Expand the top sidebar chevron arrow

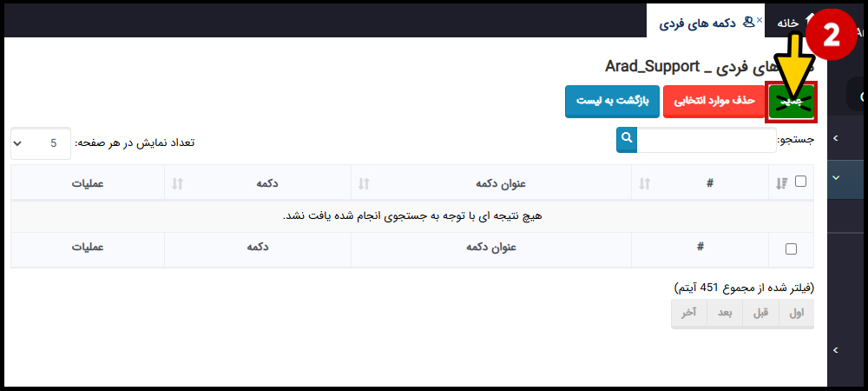pyautogui.click(x=836, y=137)
